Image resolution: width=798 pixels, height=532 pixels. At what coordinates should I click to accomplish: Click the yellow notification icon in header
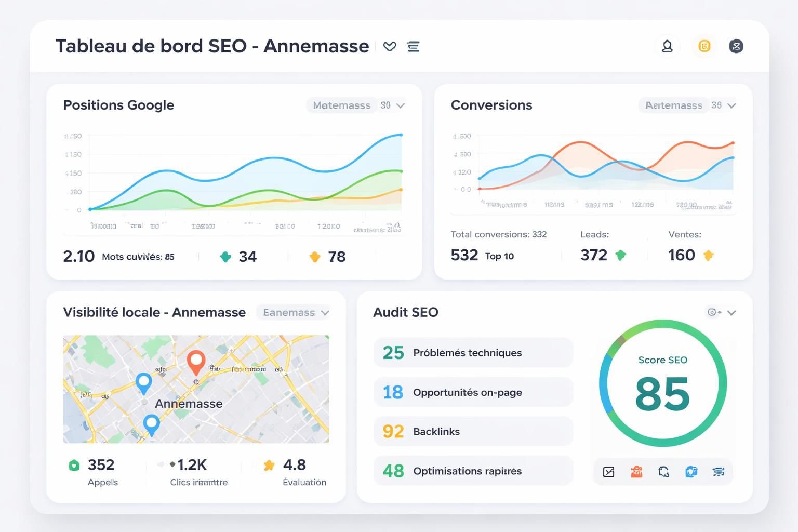[x=704, y=46]
